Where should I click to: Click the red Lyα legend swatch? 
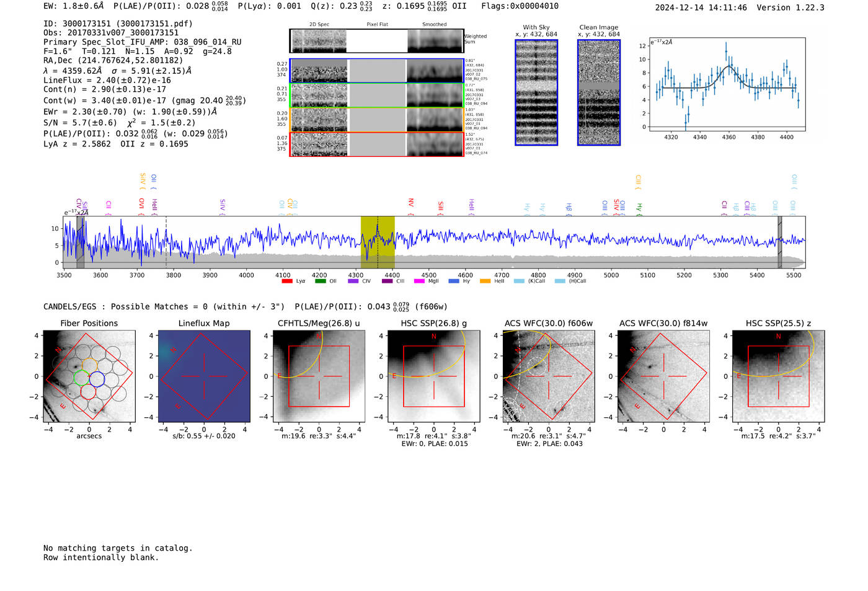(x=286, y=281)
